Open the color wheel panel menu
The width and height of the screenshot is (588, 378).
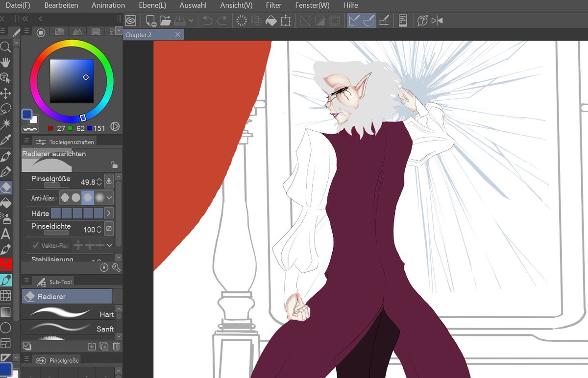click(27, 32)
